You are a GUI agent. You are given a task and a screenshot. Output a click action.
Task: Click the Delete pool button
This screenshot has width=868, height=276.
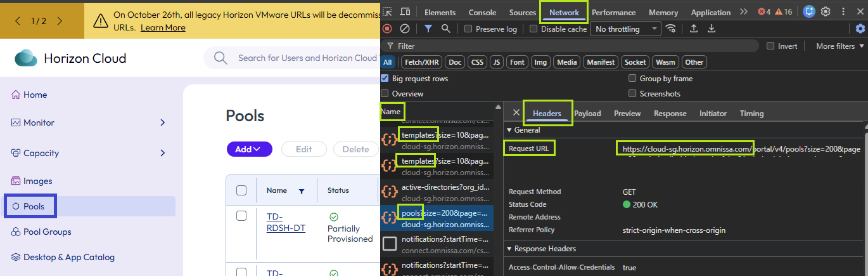(x=355, y=149)
